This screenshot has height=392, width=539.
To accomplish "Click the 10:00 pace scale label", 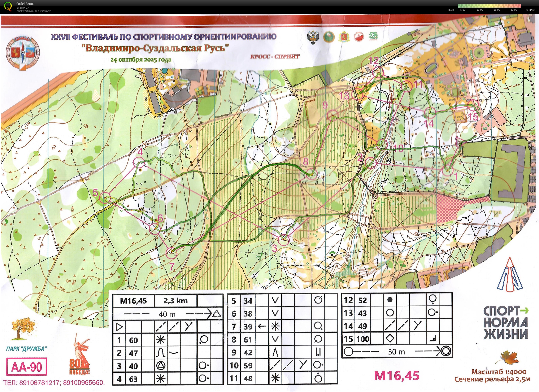I will [480, 10].
